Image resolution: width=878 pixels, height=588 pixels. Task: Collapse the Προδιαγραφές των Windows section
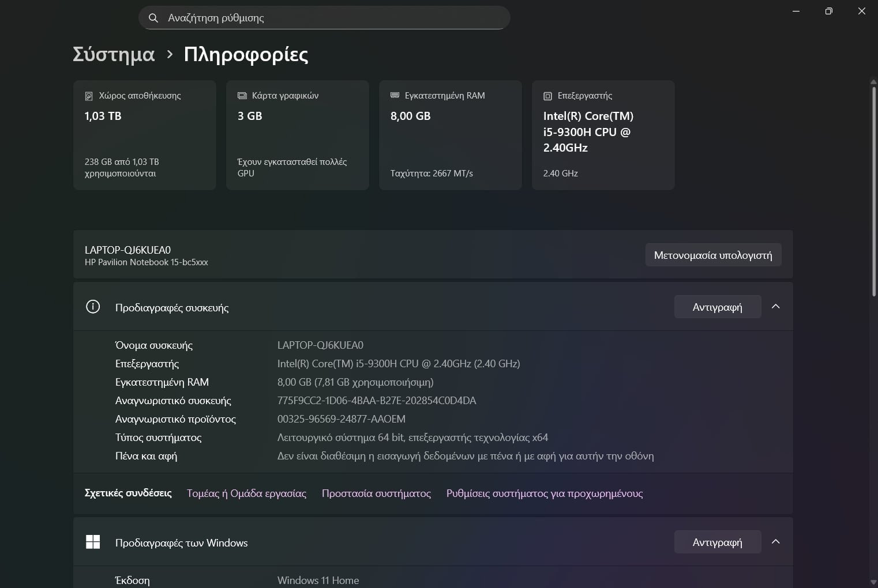776,542
